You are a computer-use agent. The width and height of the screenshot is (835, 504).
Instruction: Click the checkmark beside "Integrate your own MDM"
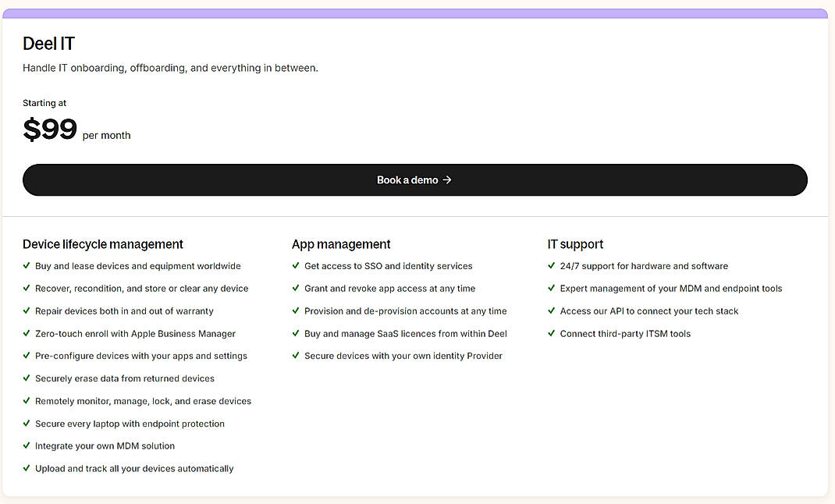(x=26, y=445)
